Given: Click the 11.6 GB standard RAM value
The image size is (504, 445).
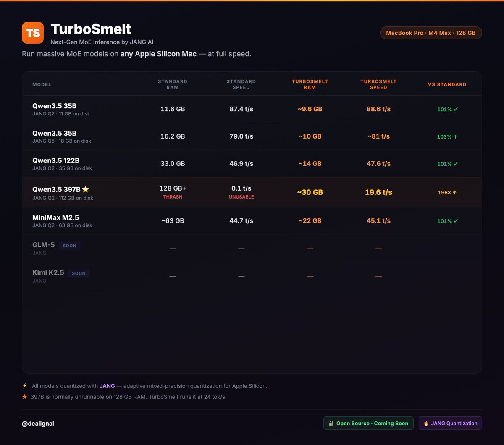Looking at the screenshot, I should coord(173,109).
